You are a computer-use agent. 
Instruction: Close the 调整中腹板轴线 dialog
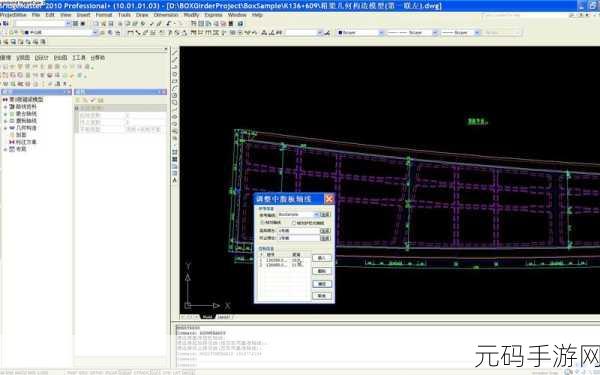click(329, 199)
